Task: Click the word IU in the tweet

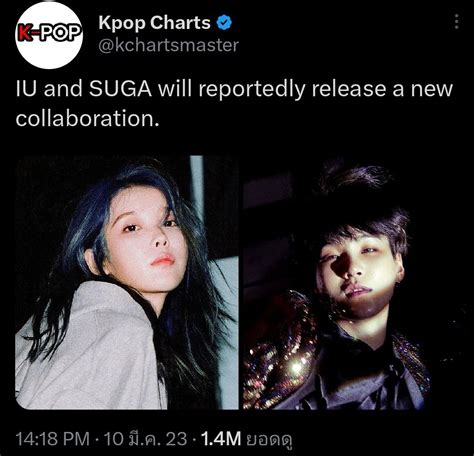Action: [x=27, y=89]
